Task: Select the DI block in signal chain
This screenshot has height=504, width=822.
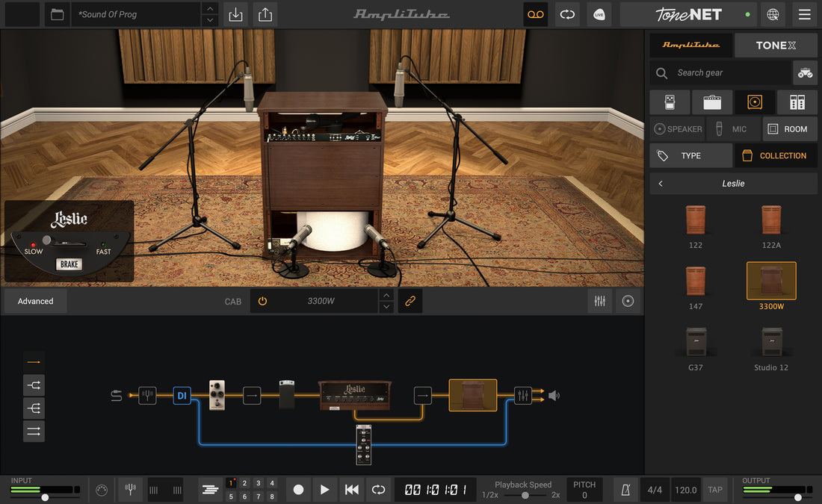Action: (x=182, y=396)
